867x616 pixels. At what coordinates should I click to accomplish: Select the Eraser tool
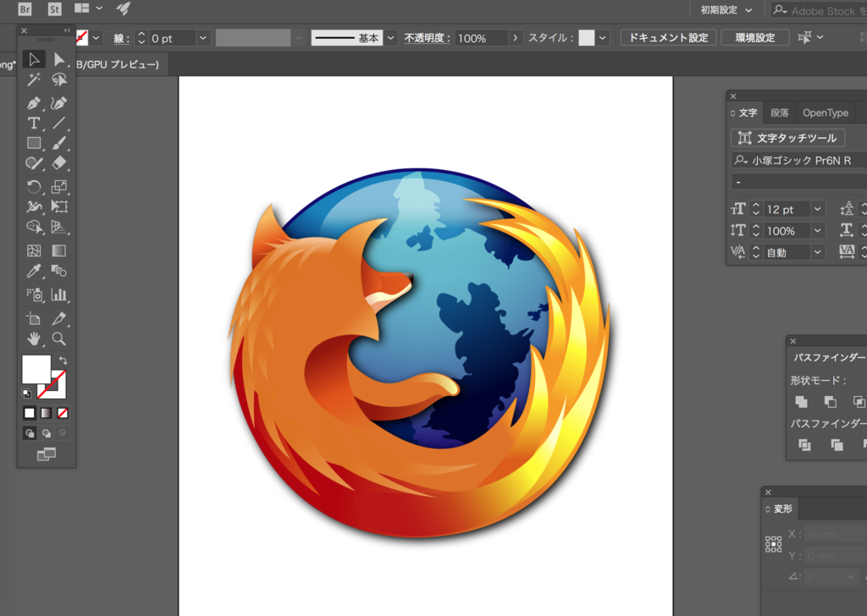(59, 163)
